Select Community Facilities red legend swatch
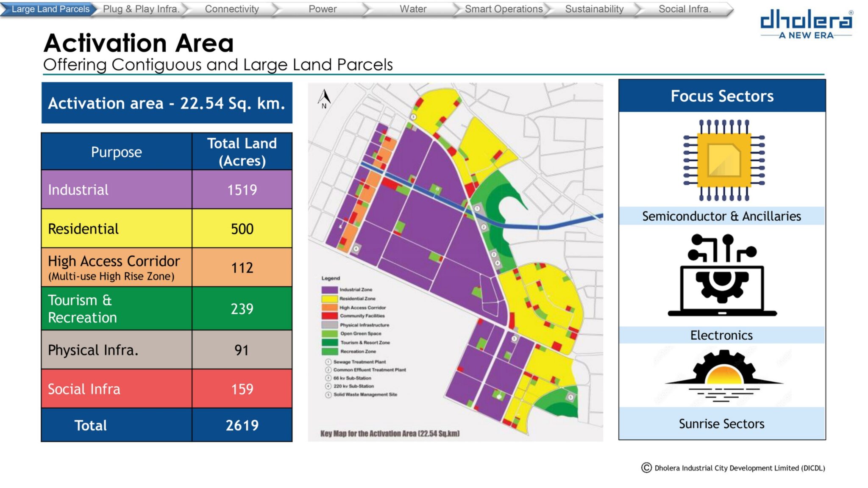Viewport: 868px width, 488px height. click(x=329, y=316)
